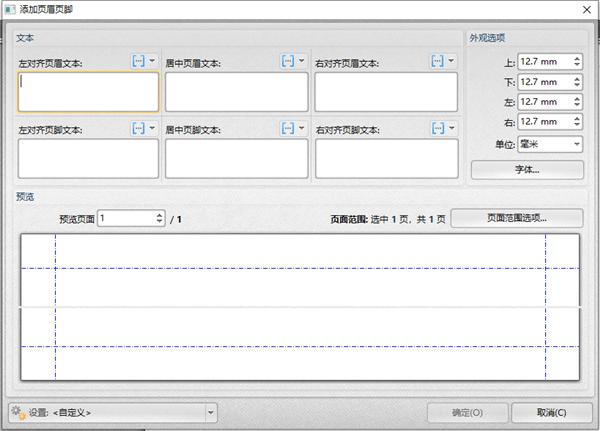Open macro dropdown arrow for 居中页脚文本

pos(302,128)
